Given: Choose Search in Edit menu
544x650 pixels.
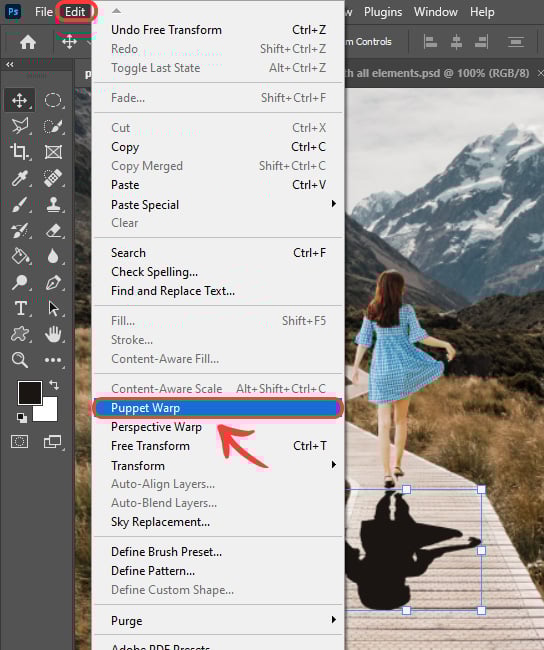Looking at the screenshot, I should pyautogui.click(x=218, y=253).
